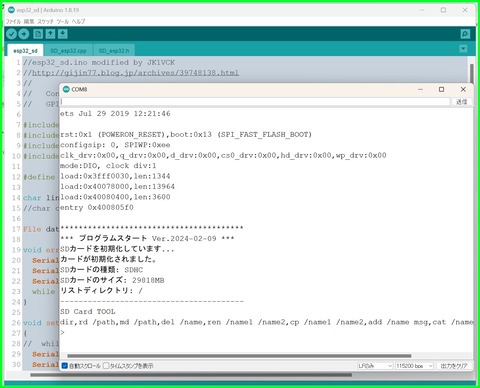Click the 'SDHC' card type line
The height and width of the screenshot is (388, 480).
(101, 270)
